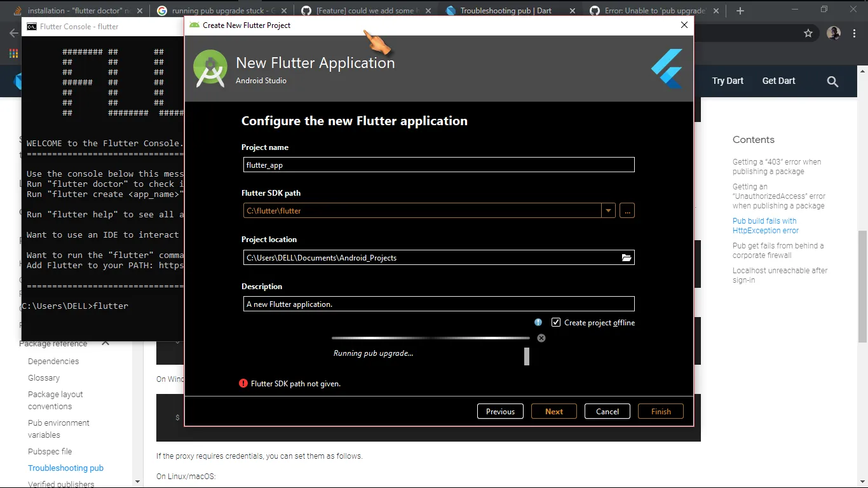Click the Android Studio logo in dialog header
868x488 pixels.
pos(210,68)
